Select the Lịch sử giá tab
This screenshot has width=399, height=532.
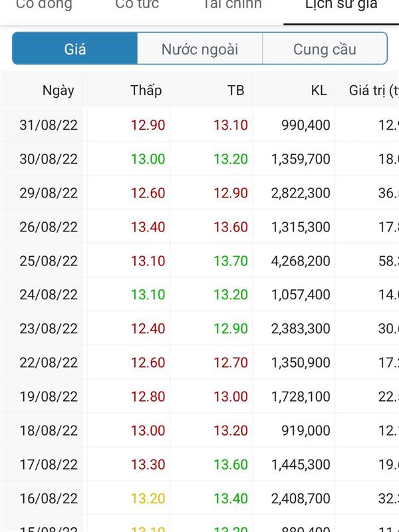pos(341,5)
